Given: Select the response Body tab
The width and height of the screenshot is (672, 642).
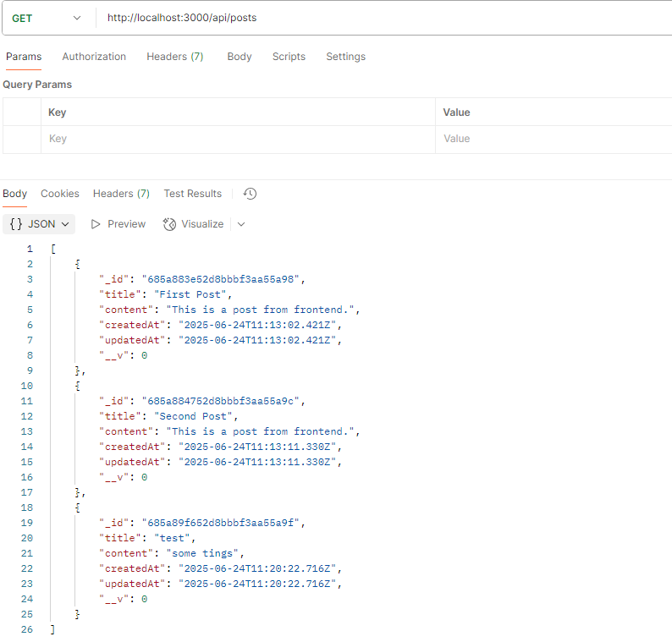Looking at the screenshot, I should tap(15, 194).
